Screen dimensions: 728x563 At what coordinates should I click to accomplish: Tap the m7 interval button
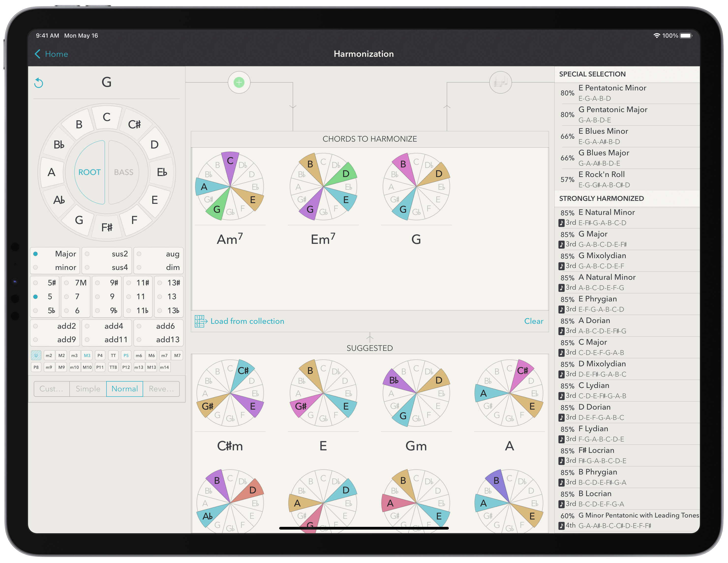pos(164,356)
